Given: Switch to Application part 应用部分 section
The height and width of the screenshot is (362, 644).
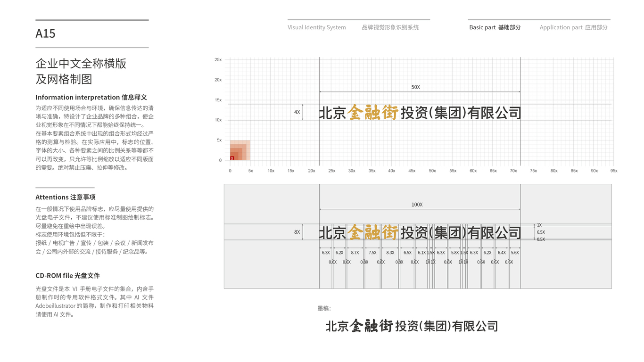Looking at the screenshot, I should [574, 27].
